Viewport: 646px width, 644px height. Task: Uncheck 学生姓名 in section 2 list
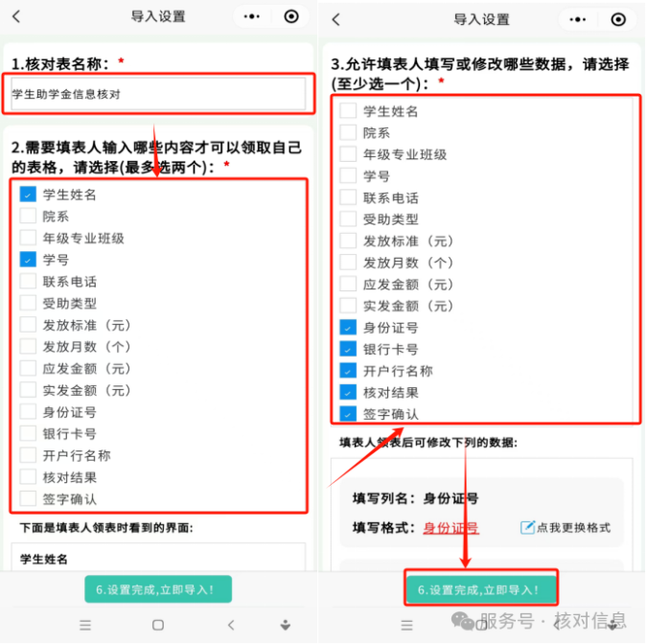(28, 195)
